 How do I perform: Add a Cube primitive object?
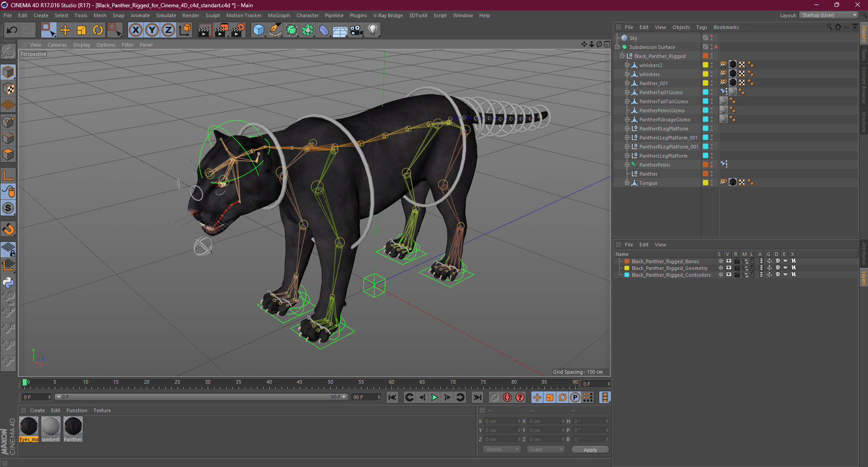(258, 30)
